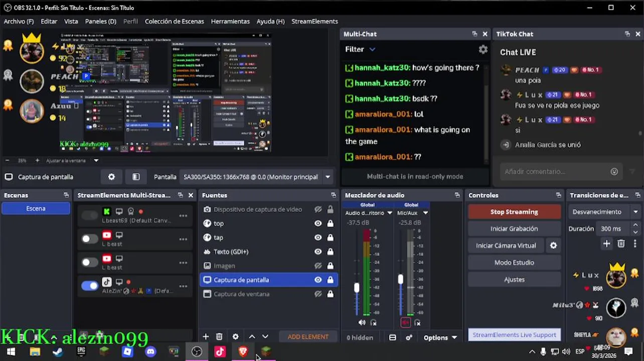
Task: Mute Mic/Aux red speaker icon
Action: tap(406, 323)
